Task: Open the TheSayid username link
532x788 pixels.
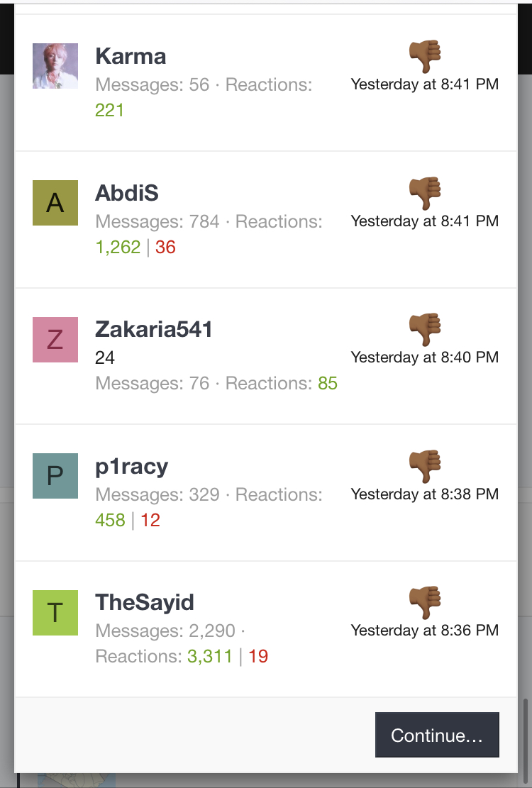Action: (x=145, y=602)
